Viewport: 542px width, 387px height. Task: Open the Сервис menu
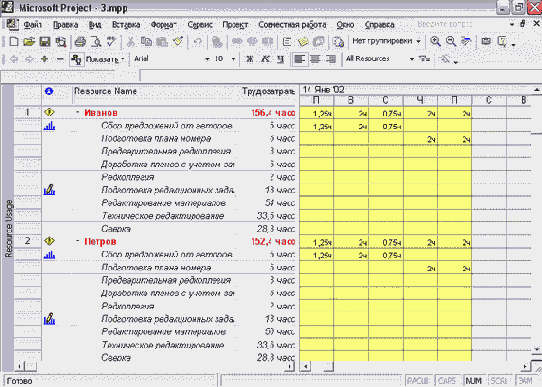200,25
